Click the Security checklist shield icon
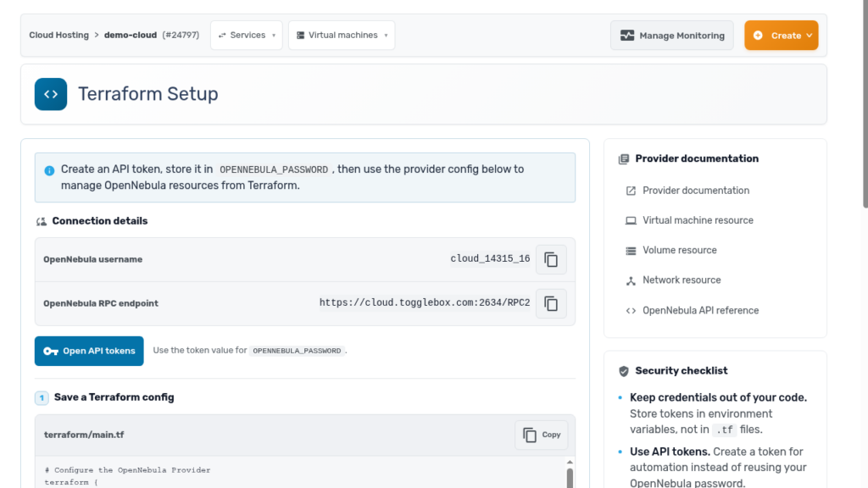 (x=624, y=371)
